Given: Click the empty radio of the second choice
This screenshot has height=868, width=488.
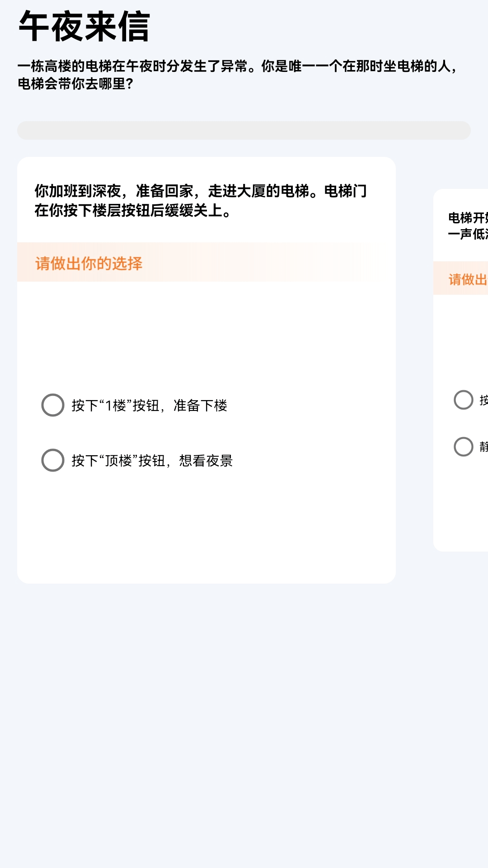Looking at the screenshot, I should [52, 460].
